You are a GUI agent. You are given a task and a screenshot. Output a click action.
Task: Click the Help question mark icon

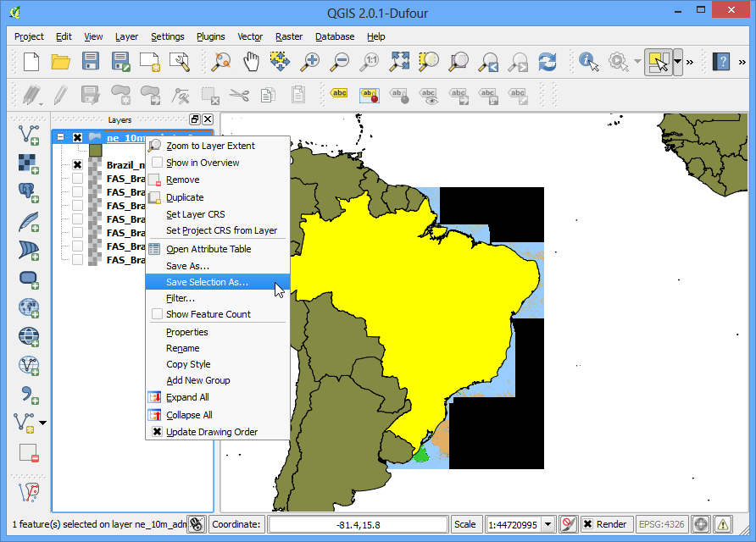tap(721, 62)
